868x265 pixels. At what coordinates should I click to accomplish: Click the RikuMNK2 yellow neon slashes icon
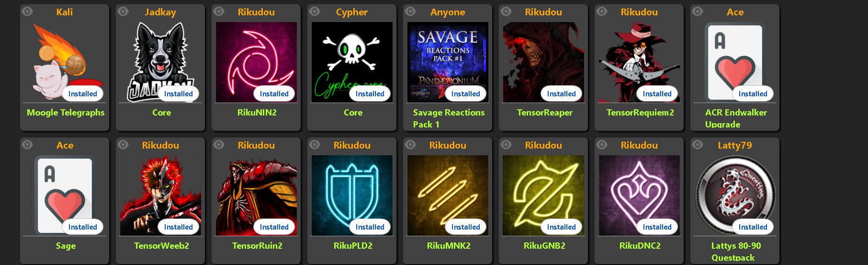[448, 196]
